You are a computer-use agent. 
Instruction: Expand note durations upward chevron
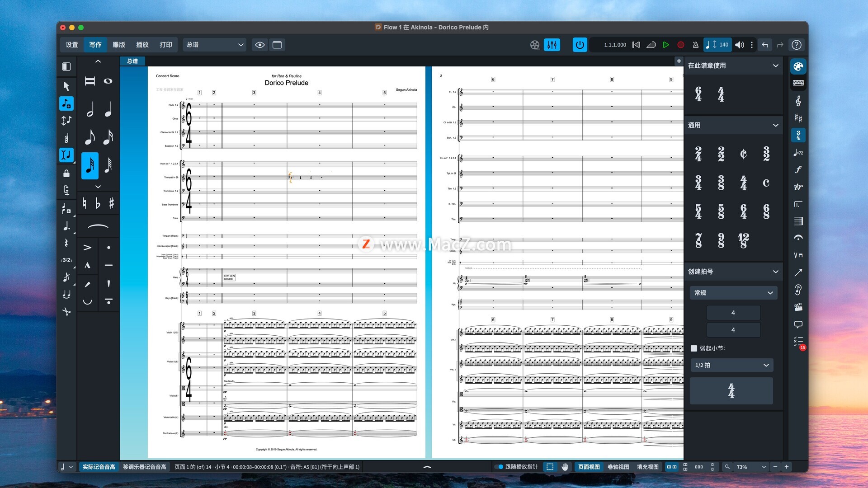(98, 61)
